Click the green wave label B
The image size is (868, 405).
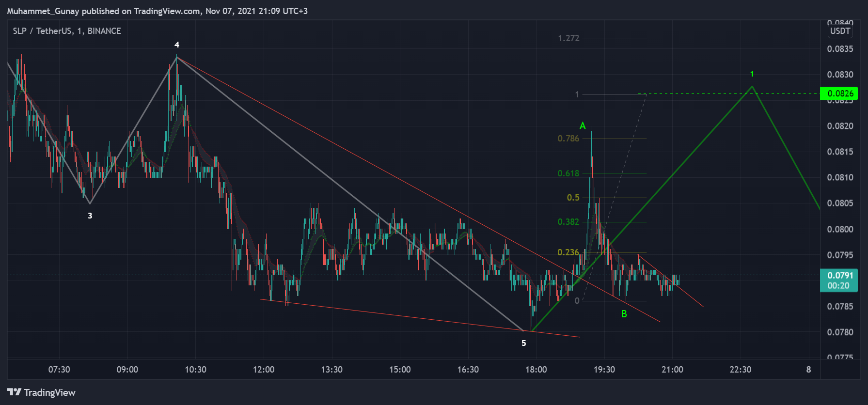tap(624, 314)
